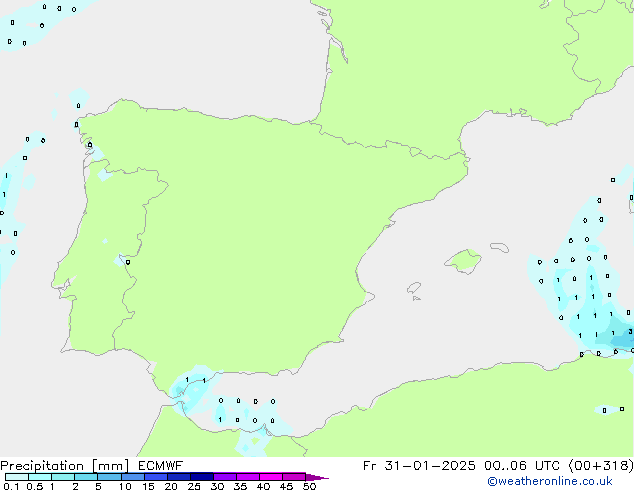Image resolution: width=634 pixels, height=490 pixels.
Task: Click the rain patch in the top-left corner
Action: 40,20
